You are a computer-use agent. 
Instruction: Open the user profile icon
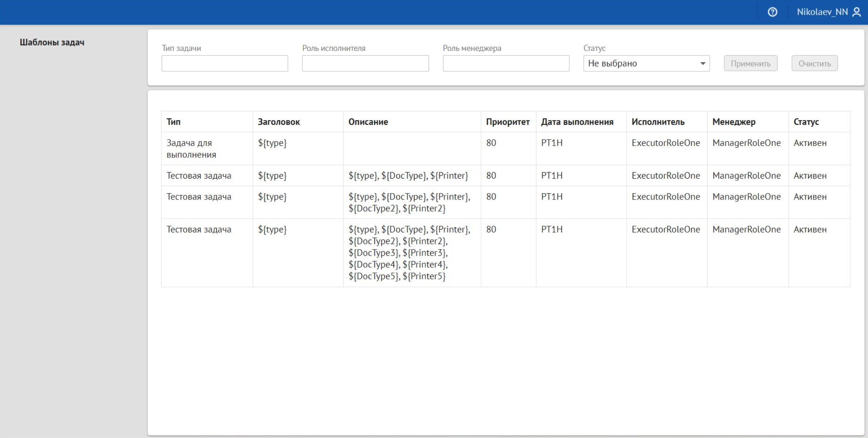[x=856, y=12]
